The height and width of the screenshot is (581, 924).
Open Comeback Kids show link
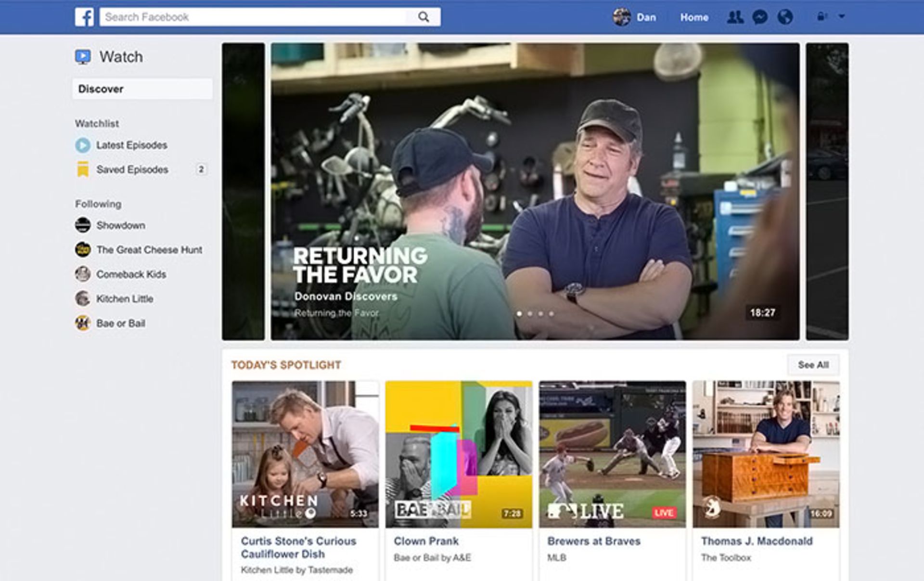pos(131,274)
